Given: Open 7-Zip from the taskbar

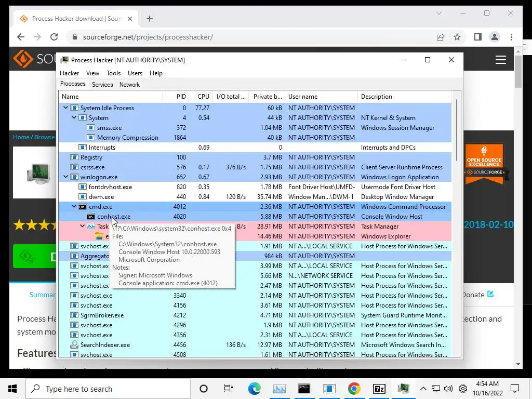Looking at the screenshot, I should coord(379,389).
